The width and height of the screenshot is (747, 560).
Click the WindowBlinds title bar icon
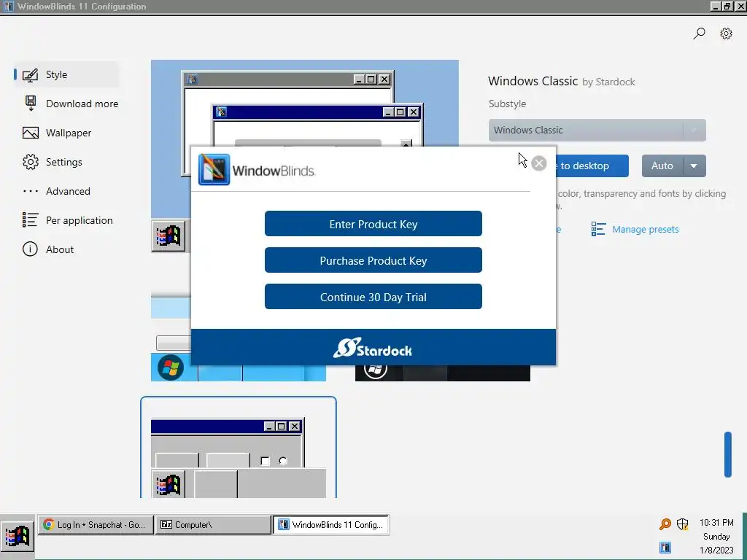(9, 6)
